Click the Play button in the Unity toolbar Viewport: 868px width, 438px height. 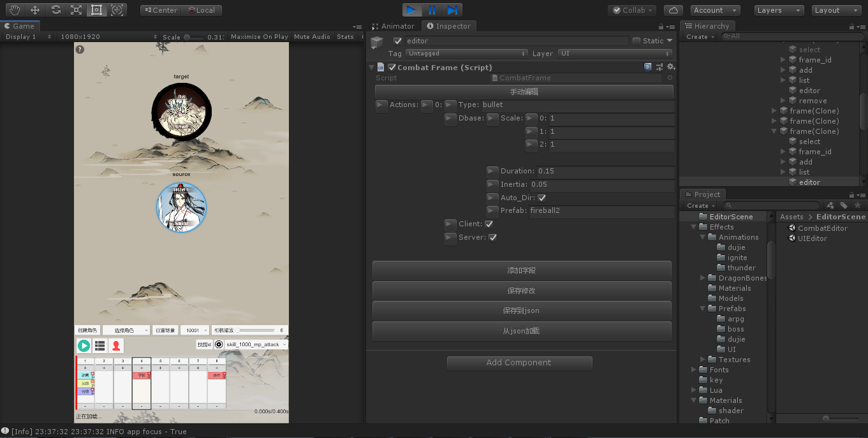(411, 10)
